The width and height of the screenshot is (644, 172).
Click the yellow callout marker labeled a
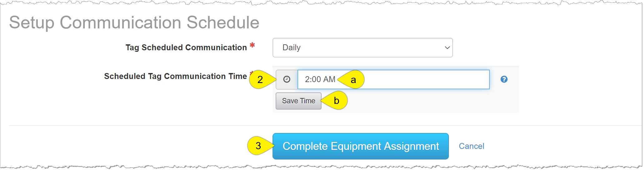pyautogui.click(x=353, y=80)
